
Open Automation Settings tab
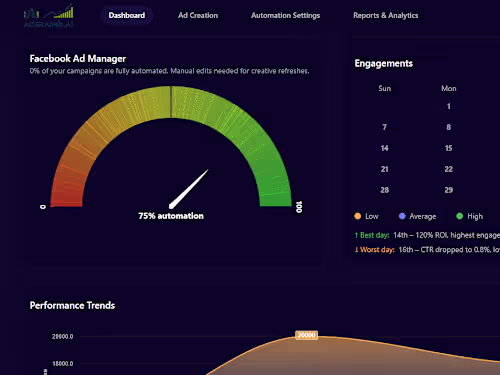pyautogui.click(x=285, y=15)
